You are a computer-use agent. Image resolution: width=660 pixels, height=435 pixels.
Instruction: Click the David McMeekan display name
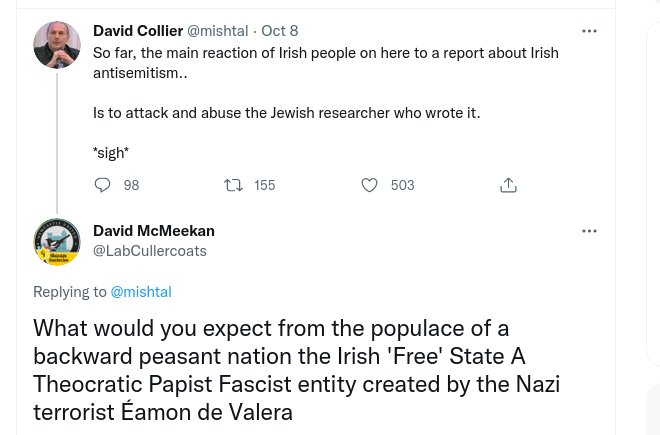[x=153, y=231]
